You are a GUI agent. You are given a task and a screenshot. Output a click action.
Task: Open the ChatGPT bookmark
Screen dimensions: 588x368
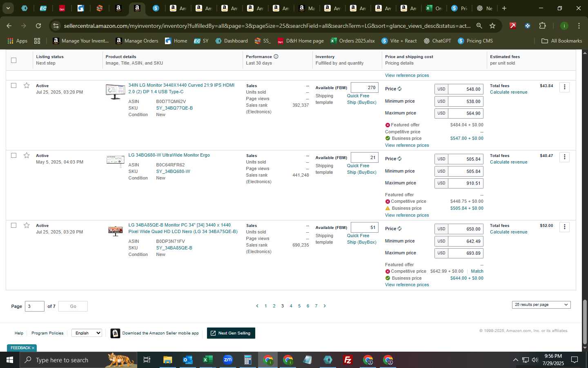tap(437, 41)
